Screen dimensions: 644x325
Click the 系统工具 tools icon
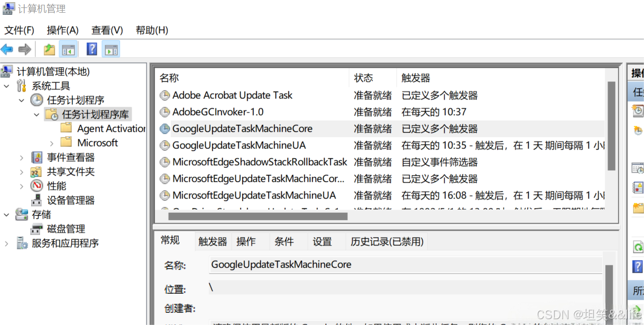coord(22,86)
